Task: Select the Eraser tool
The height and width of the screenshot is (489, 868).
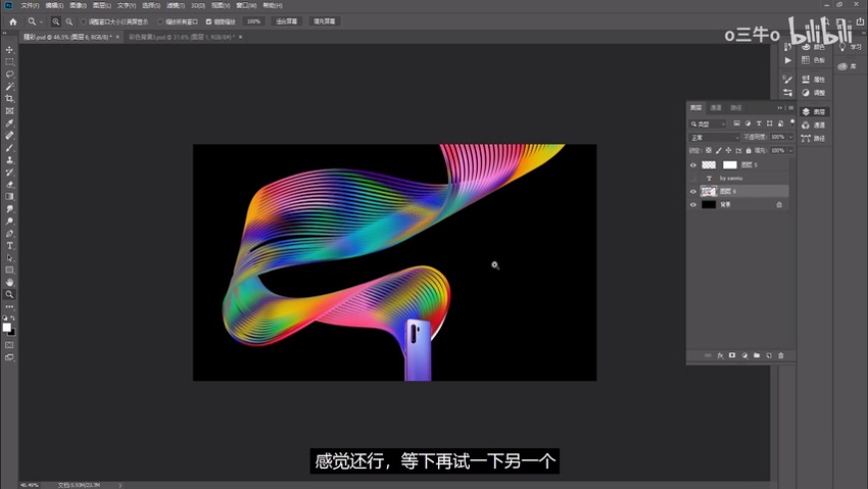Action: (9, 185)
